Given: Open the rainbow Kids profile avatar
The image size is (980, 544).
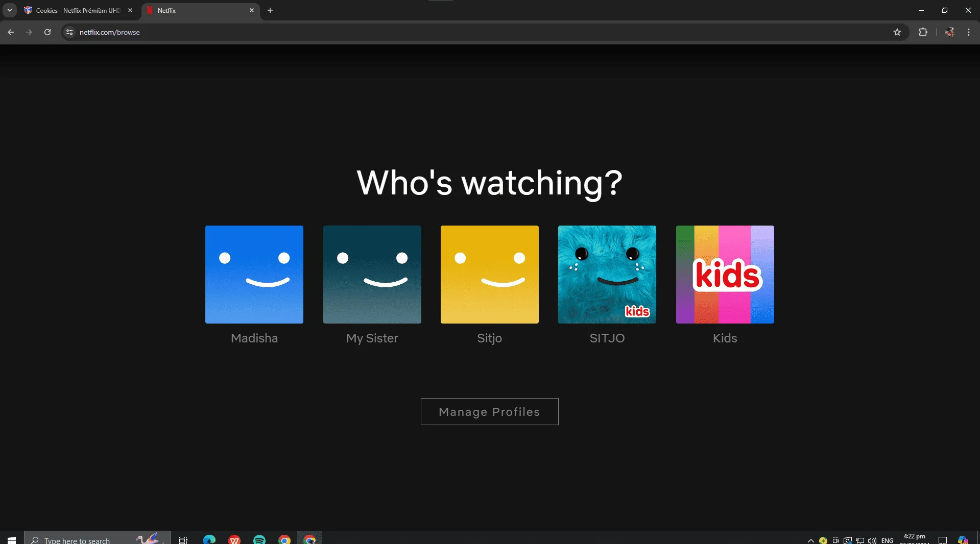Looking at the screenshot, I should point(725,275).
